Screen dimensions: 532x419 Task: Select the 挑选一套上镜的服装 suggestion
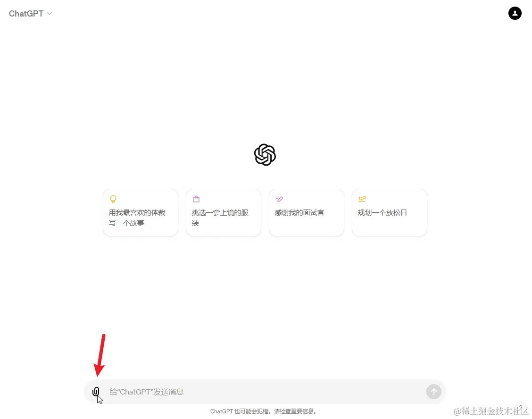(x=224, y=212)
